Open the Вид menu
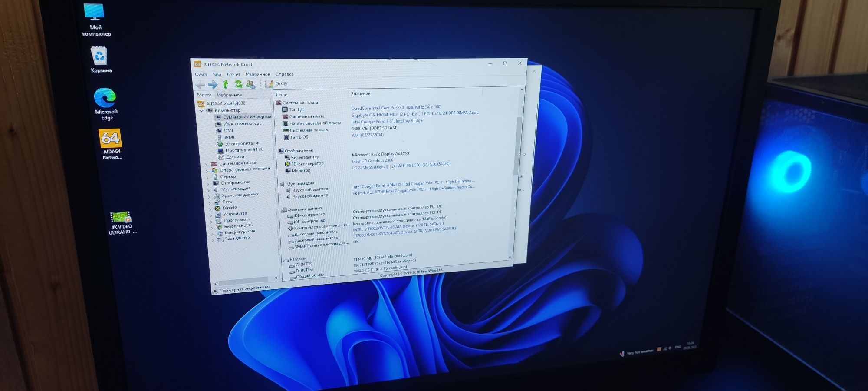Image resolution: width=868 pixels, height=391 pixels. pyautogui.click(x=217, y=74)
